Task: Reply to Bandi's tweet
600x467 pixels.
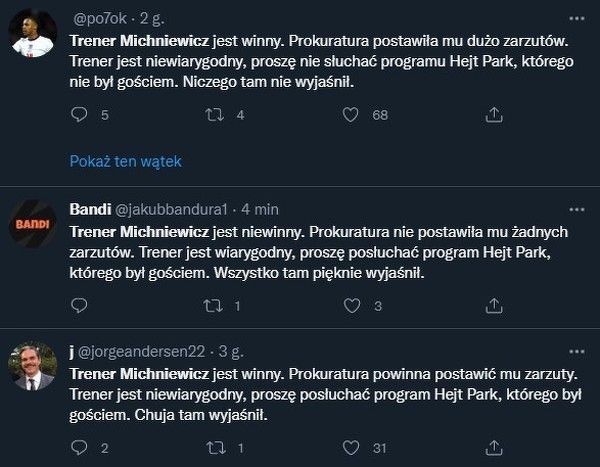Action: 78,306
